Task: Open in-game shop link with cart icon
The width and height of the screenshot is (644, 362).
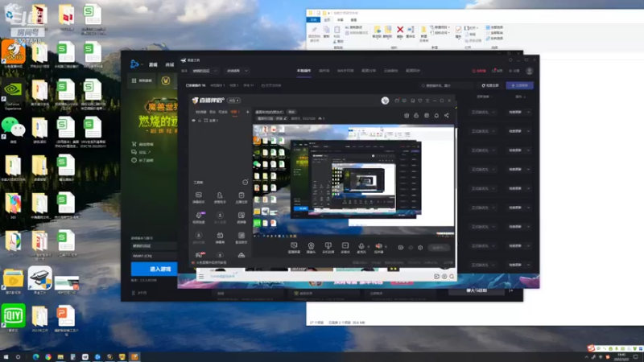Action: 143,144
